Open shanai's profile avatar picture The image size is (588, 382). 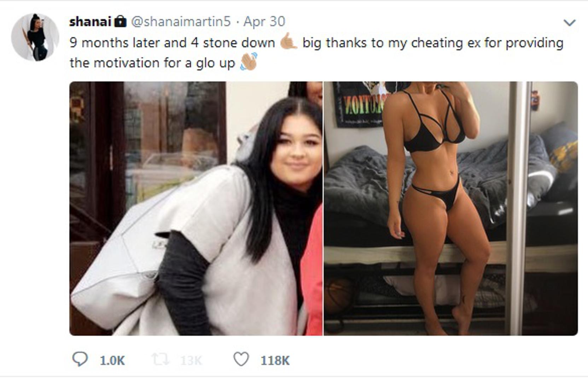pos(35,37)
